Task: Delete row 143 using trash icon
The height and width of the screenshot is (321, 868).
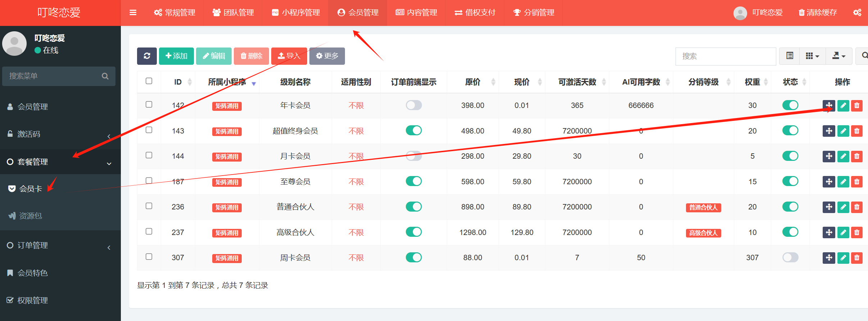Action: [x=857, y=131]
